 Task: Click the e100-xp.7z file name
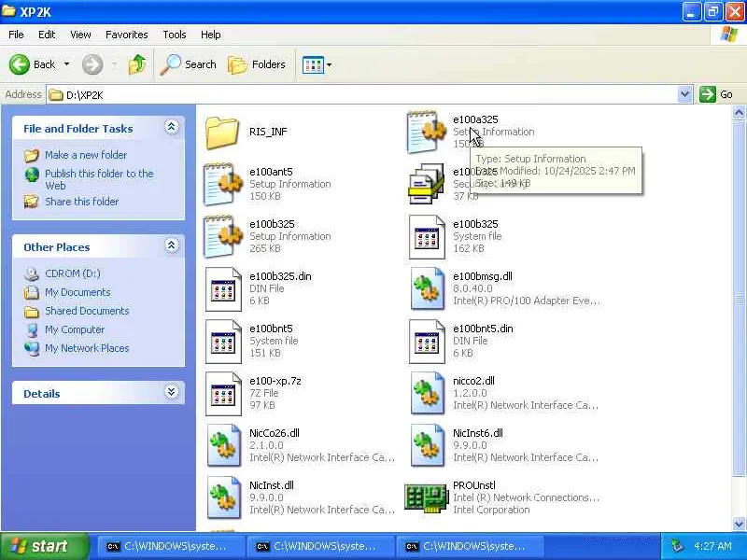(275, 382)
